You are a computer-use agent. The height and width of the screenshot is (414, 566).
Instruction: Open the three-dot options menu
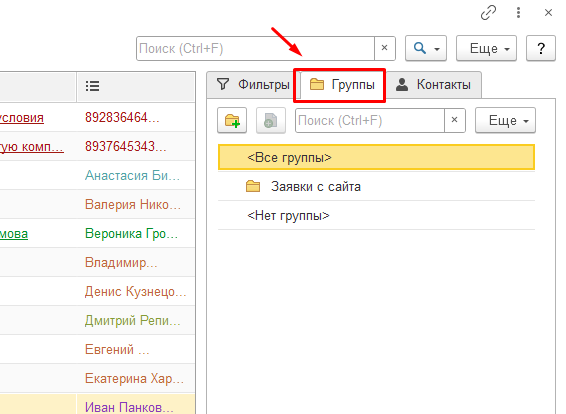[518, 13]
